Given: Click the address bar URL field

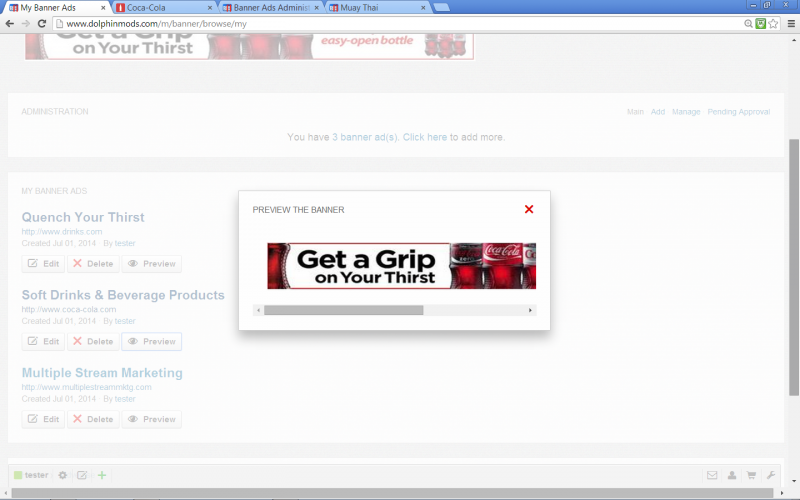Looking at the screenshot, I should click(x=398, y=23).
